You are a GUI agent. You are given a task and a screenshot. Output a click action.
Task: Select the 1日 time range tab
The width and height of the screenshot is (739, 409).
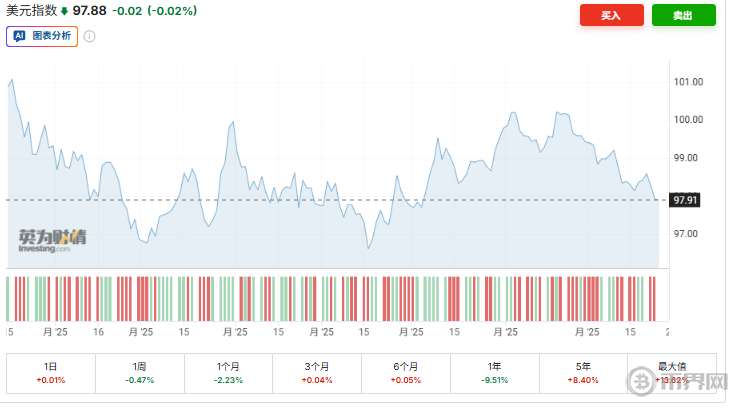coord(51,373)
